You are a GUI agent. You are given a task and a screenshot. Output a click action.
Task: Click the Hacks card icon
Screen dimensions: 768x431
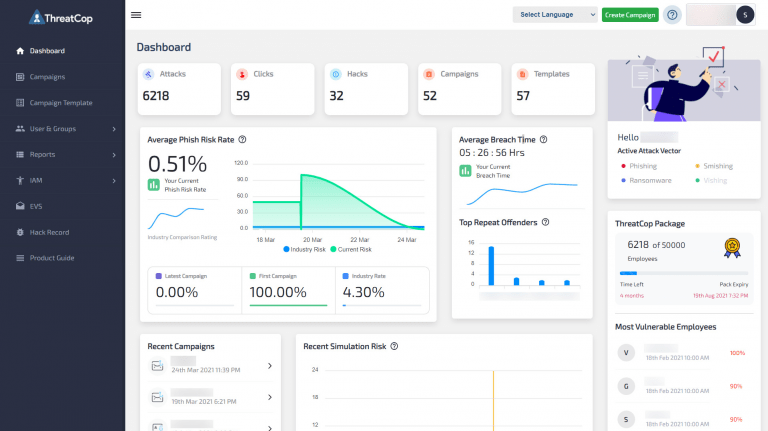335,74
